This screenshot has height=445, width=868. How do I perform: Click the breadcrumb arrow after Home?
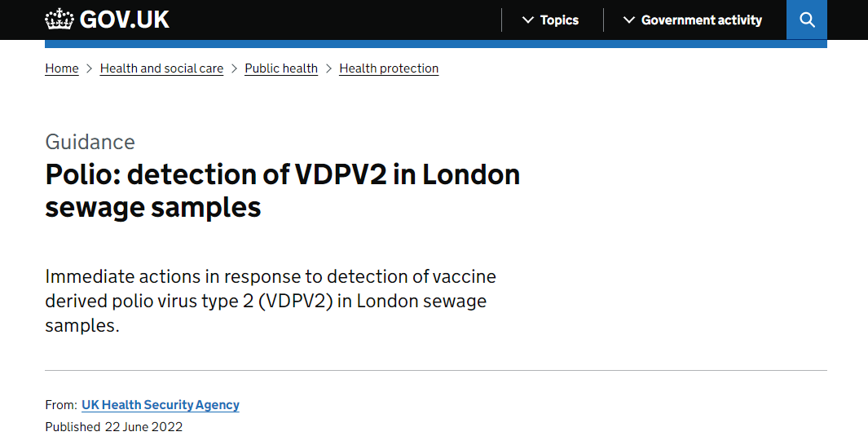[89, 68]
